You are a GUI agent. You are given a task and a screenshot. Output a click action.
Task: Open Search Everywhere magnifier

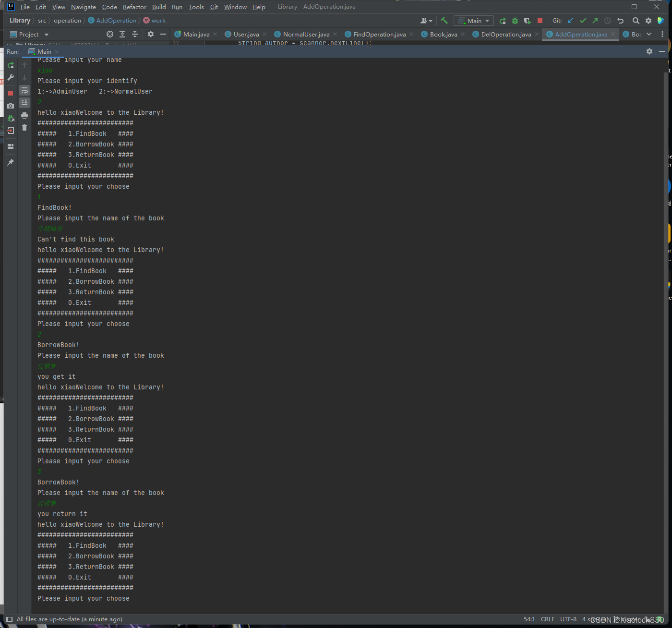pos(636,21)
